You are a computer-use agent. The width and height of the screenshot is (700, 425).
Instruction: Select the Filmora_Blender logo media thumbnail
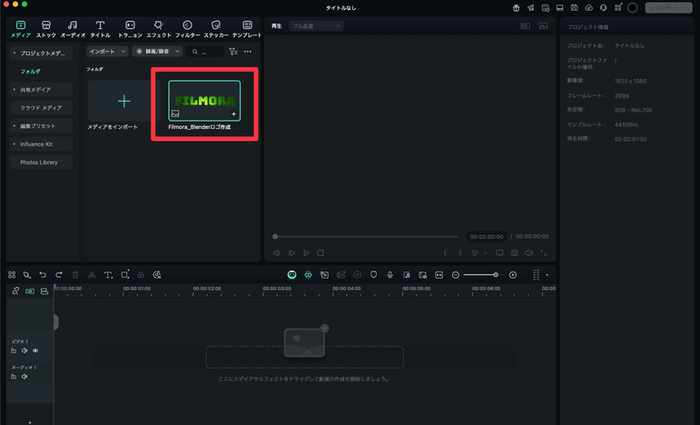click(204, 102)
